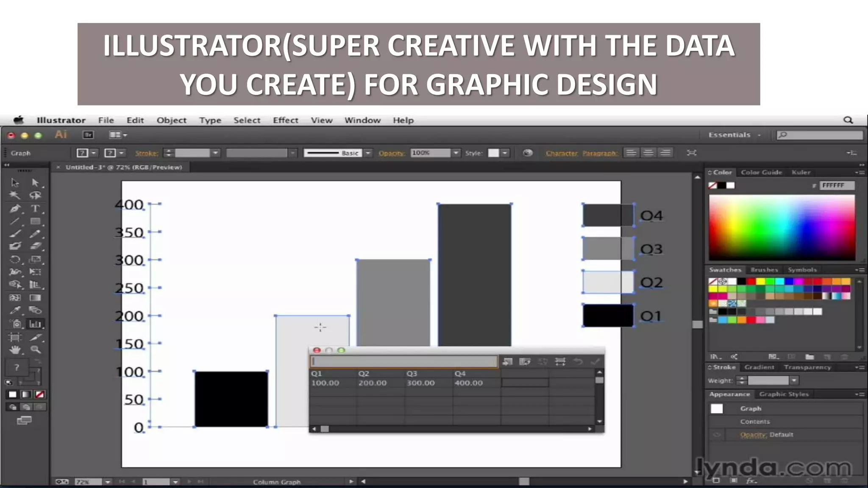Select the Type tool
The width and height of the screenshot is (868, 488).
point(35,208)
